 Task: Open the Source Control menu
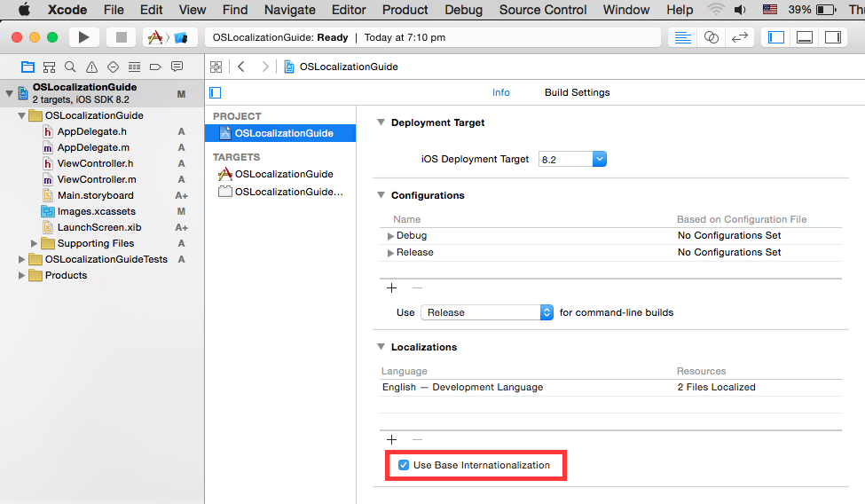click(x=543, y=10)
